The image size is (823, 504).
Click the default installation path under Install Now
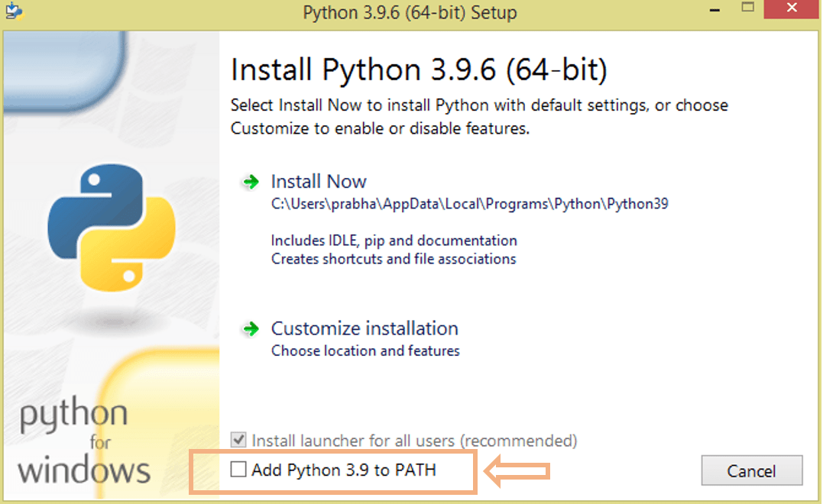coord(469,204)
